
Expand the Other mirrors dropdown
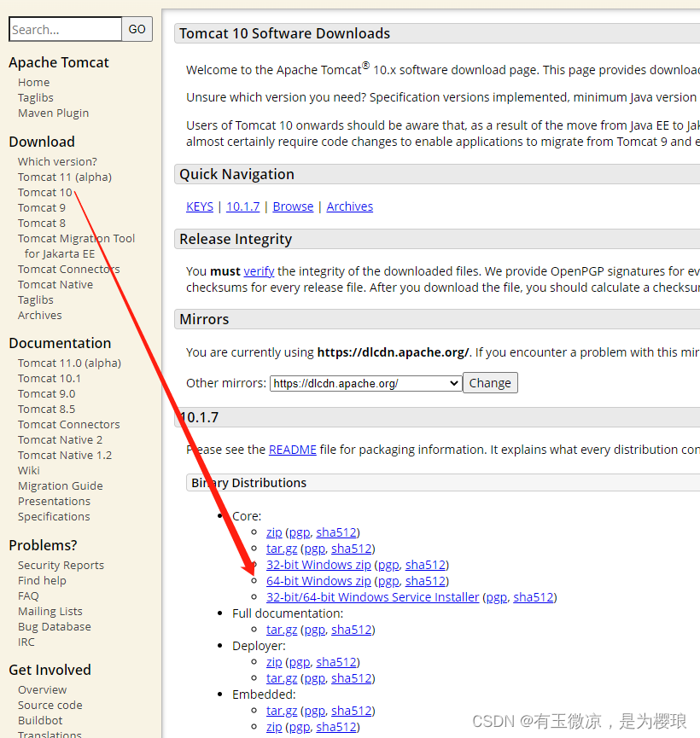tap(366, 383)
